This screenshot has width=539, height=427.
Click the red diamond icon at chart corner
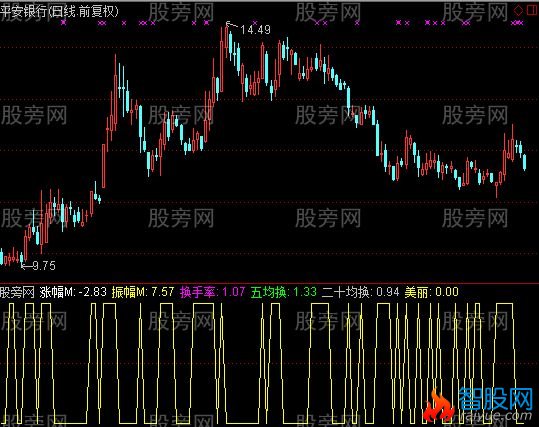coord(519,10)
